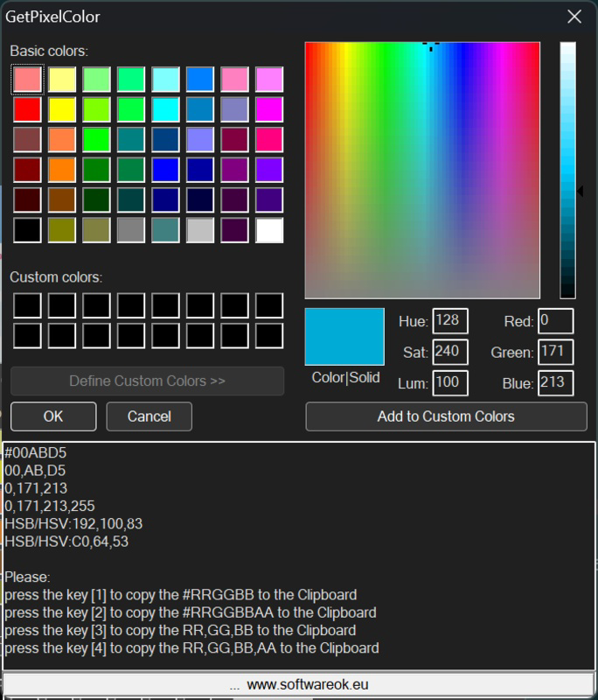Click the #00ABD5 hex code text
Screen dimensions: 598x700
tap(36, 452)
